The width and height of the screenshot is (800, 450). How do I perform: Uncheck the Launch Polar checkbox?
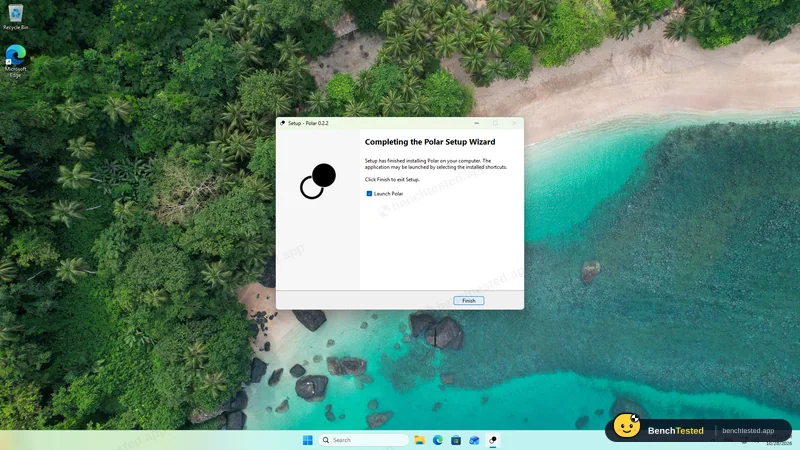point(369,193)
